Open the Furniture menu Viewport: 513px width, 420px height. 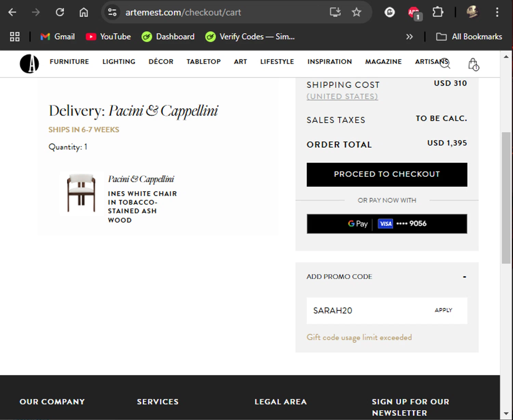tap(69, 62)
